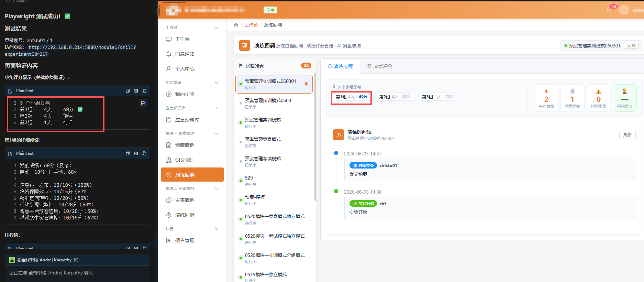Select the 第3组 待评 group chip
644x282 pixels.
point(438,97)
